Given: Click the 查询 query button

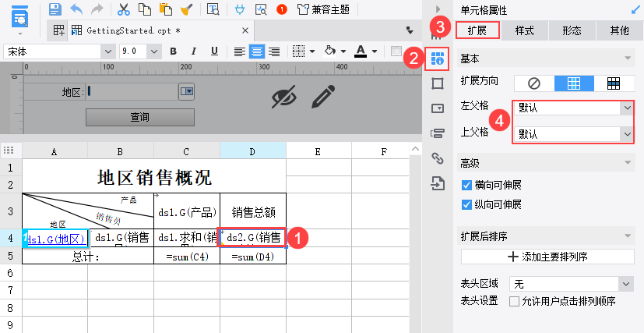Looking at the screenshot, I should click(139, 117).
